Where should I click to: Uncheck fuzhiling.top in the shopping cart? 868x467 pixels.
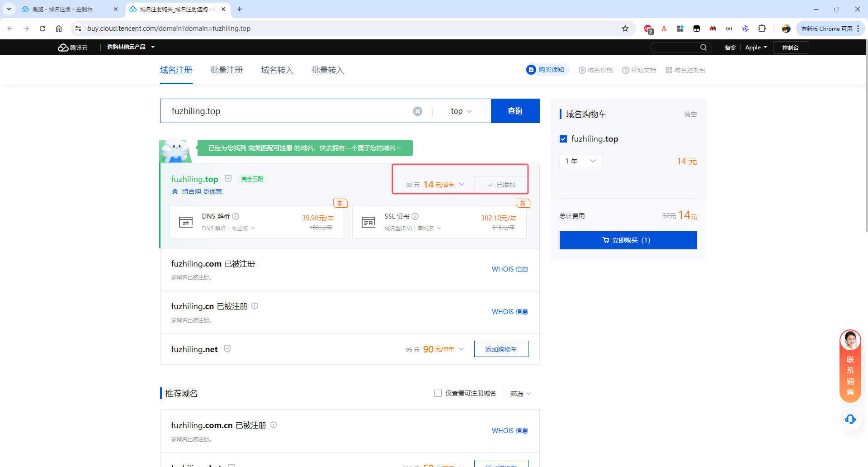[563, 139]
